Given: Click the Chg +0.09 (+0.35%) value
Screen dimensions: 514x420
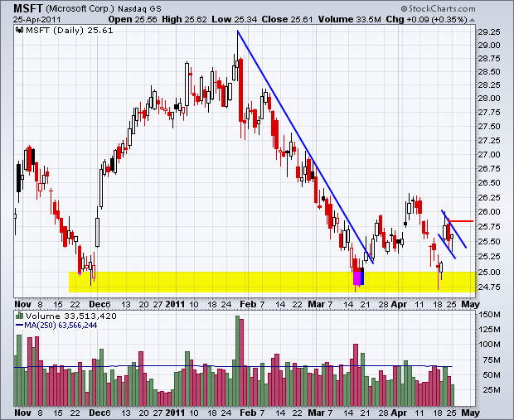Looking at the screenshot, I should (x=426, y=20).
